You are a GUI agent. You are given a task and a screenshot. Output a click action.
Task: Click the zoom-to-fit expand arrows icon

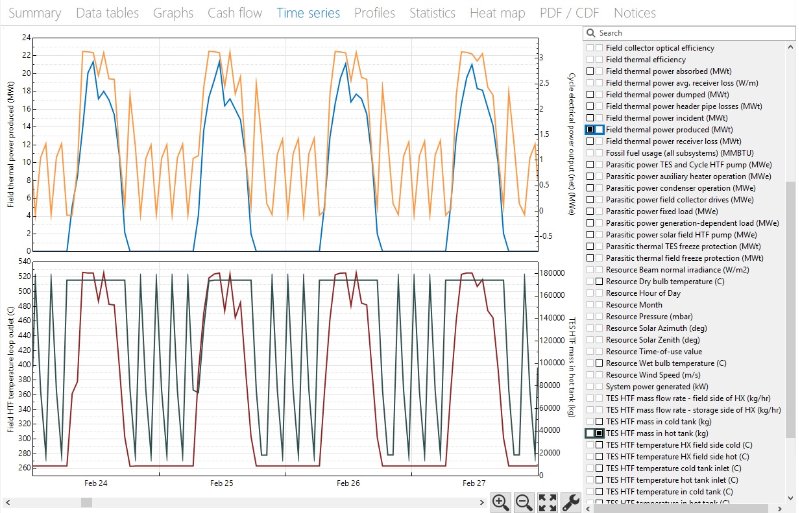point(547,502)
